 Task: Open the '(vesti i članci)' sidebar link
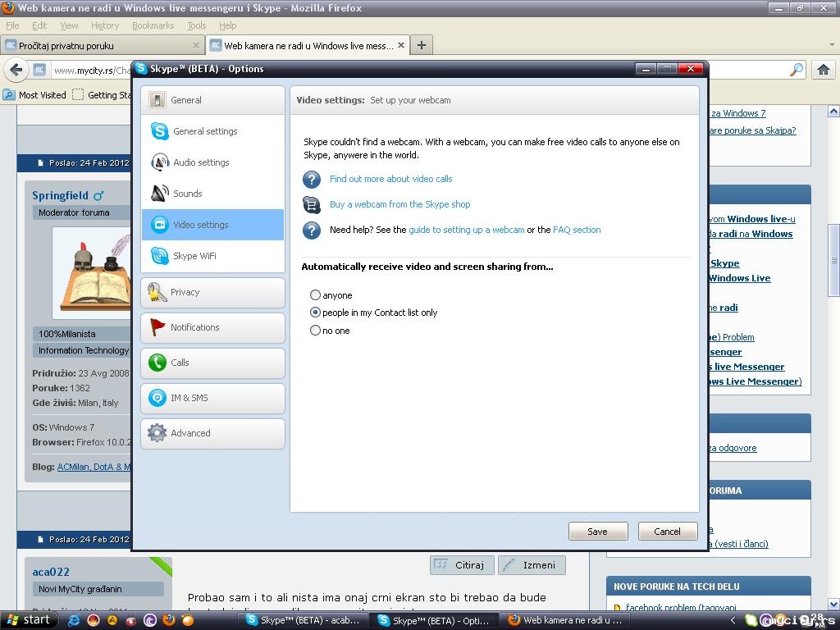pos(741,545)
